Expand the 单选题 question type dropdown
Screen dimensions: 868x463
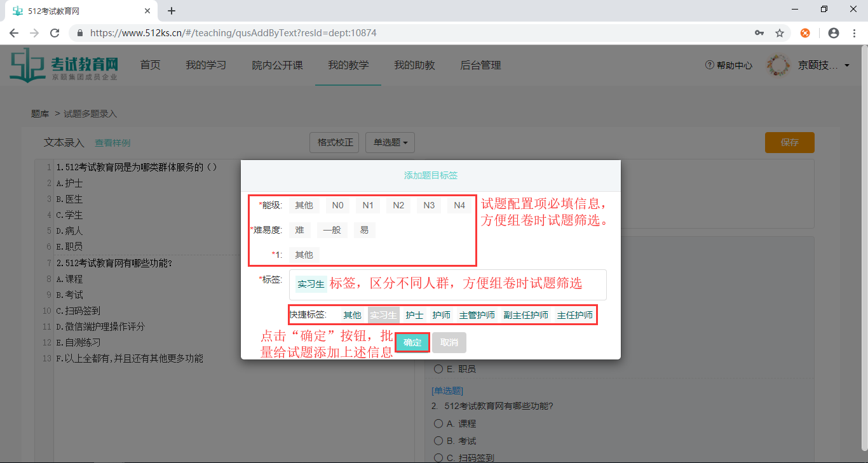tap(390, 142)
